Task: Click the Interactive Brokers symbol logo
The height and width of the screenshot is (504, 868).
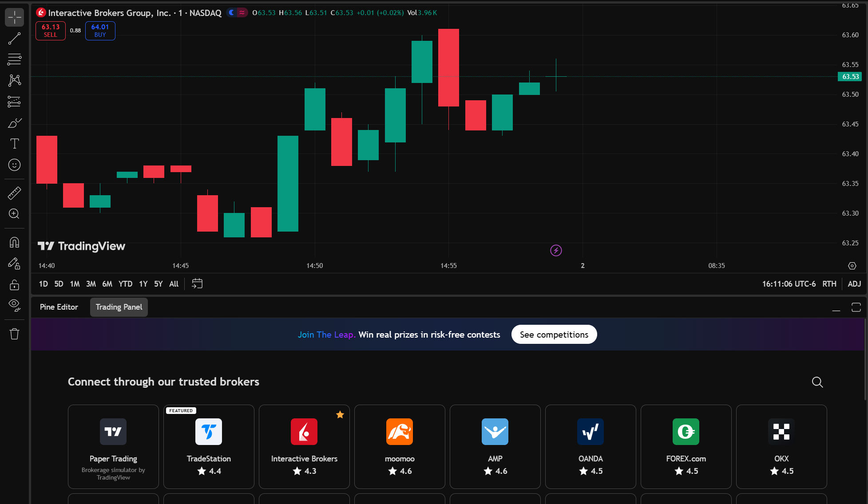Action: (41, 12)
